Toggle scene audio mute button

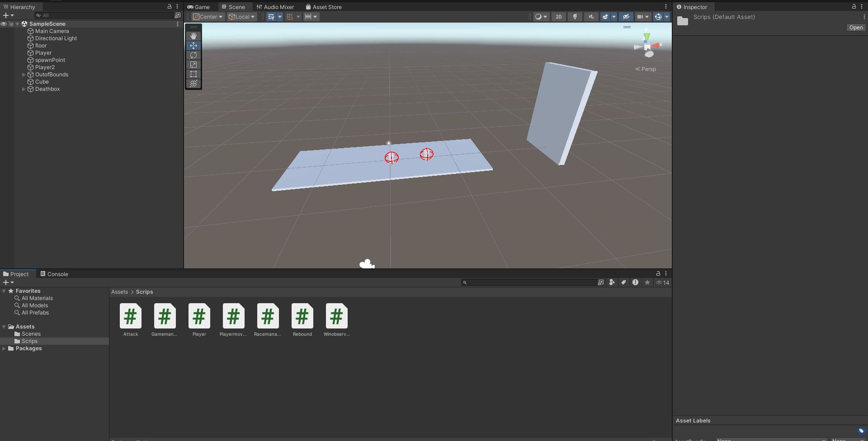tap(591, 17)
